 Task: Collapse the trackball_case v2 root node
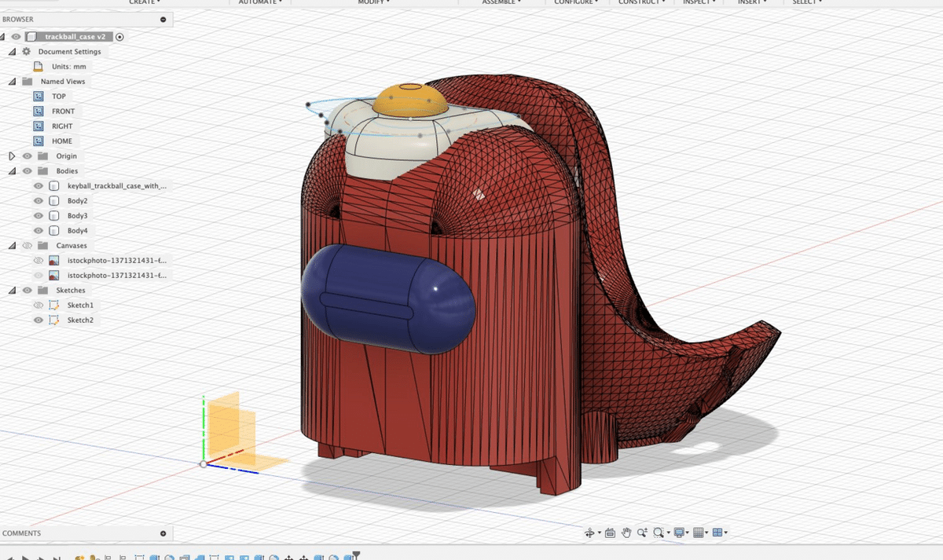click(x=4, y=37)
